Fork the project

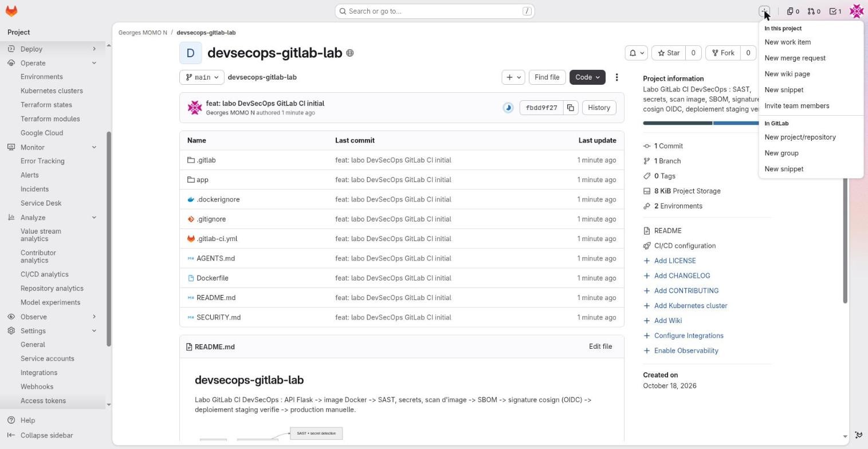[x=723, y=53]
